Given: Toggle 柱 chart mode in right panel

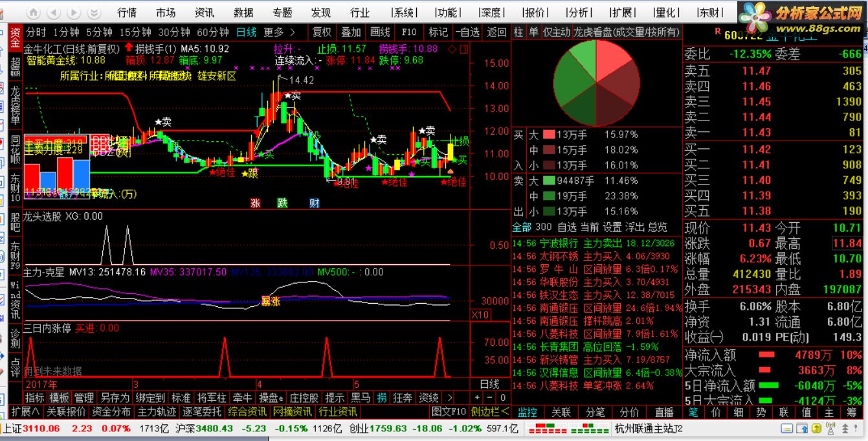Looking at the screenshot, I should pos(518,32).
